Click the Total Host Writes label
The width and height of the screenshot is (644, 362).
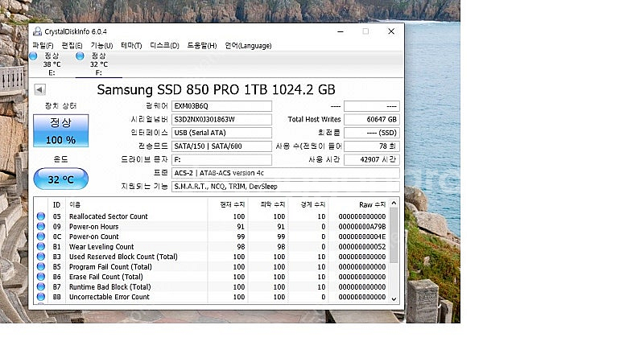pyautogui.click(x=314, y=119)
